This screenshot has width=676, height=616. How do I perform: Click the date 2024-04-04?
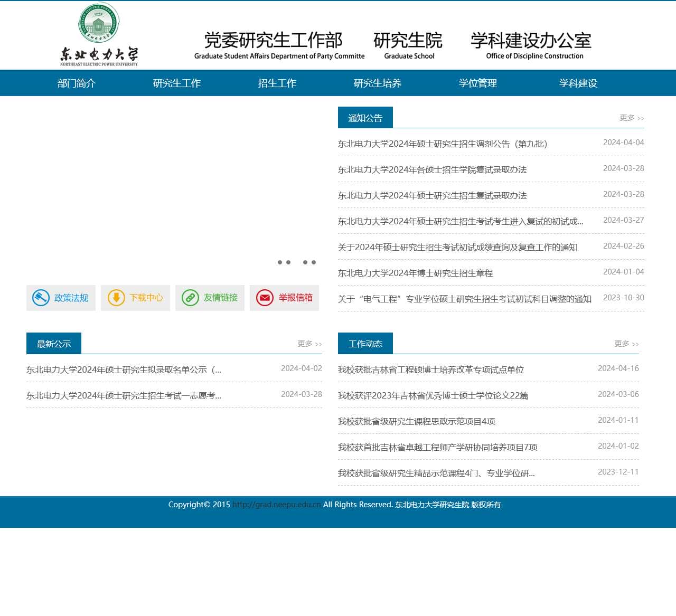coord(624,143)
